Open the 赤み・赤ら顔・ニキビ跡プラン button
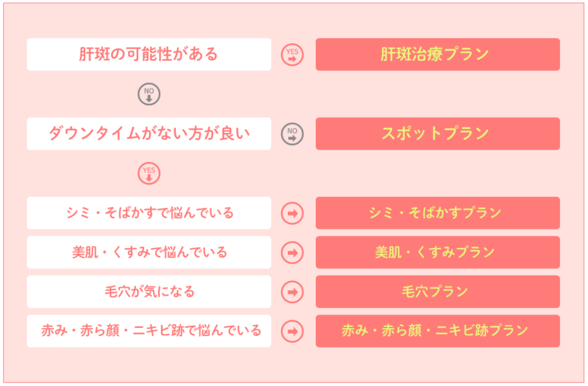Image resolution: width=588 pixels, height=386 pixels. (438, 331)
